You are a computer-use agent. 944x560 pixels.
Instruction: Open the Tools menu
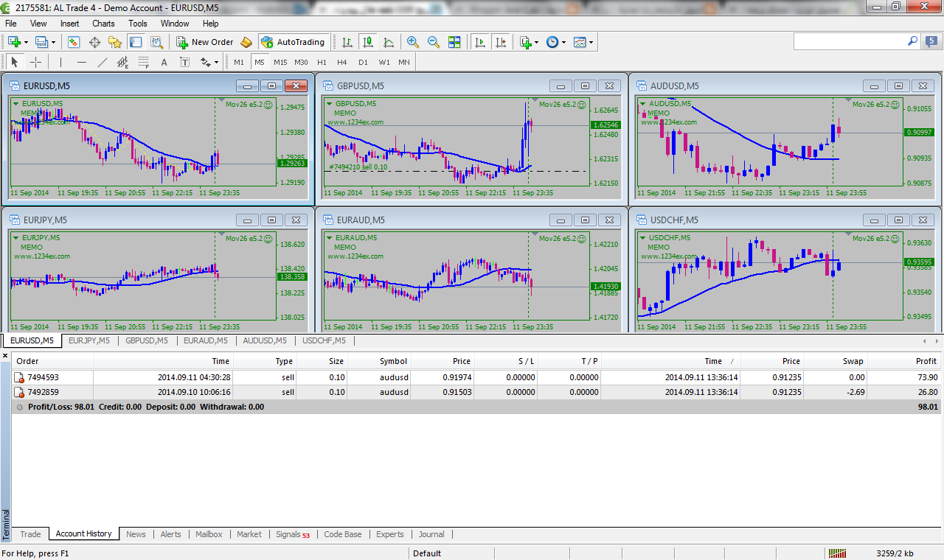138,24
